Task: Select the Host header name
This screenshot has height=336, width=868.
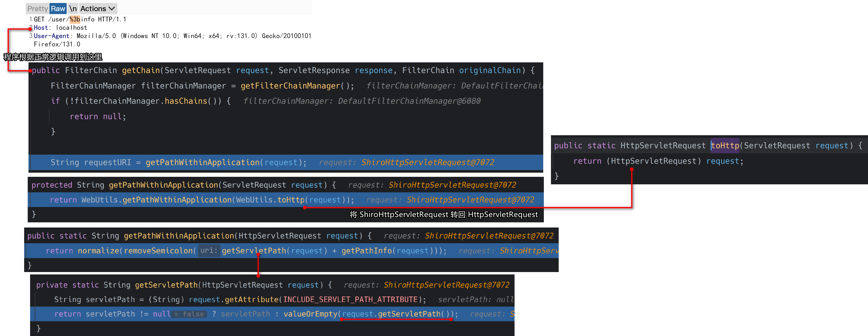Action: pos(41,28)
